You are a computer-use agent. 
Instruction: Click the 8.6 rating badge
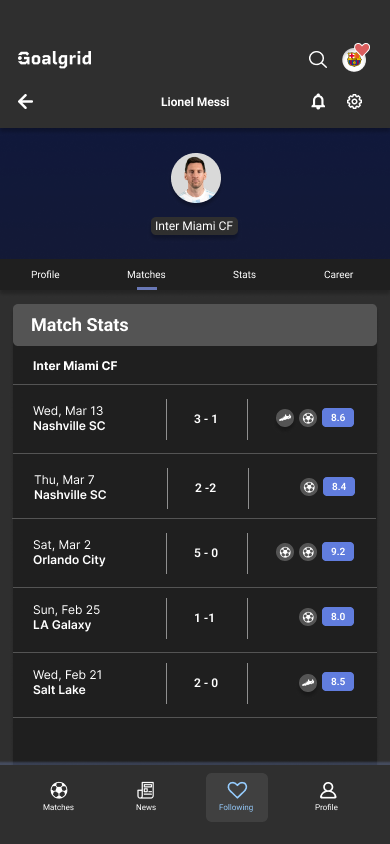pyautogui.click(x=338, y=418)
